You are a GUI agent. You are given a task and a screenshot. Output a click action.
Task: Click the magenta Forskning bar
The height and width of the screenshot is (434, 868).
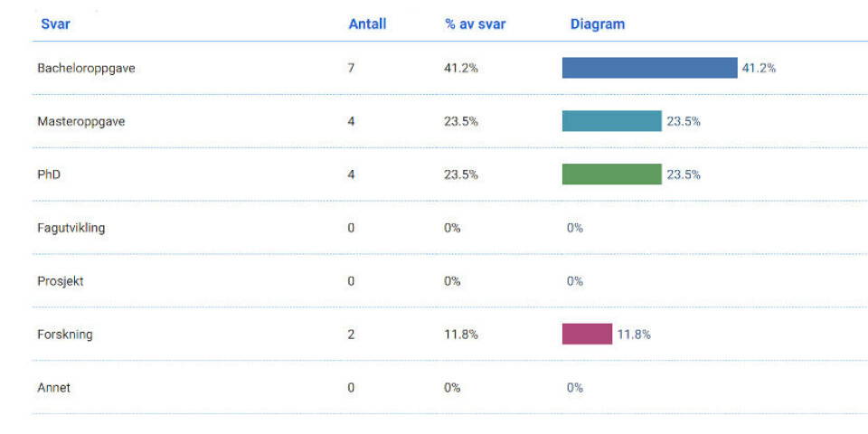tap(587, 334)
